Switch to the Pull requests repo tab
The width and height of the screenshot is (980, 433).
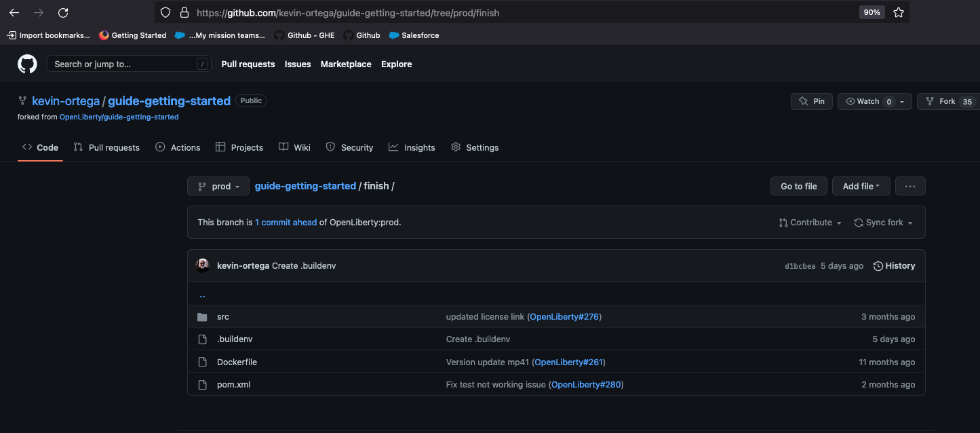106,147
